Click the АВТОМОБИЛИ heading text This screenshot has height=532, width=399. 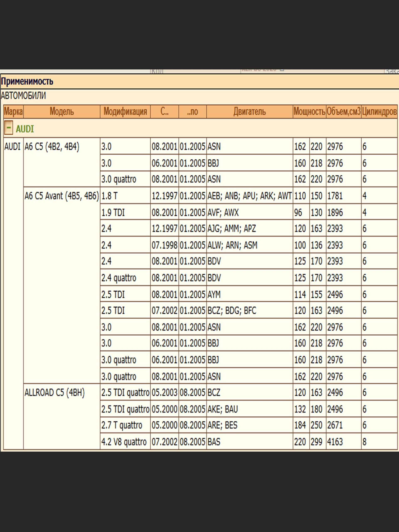click(x=23, y=96)
